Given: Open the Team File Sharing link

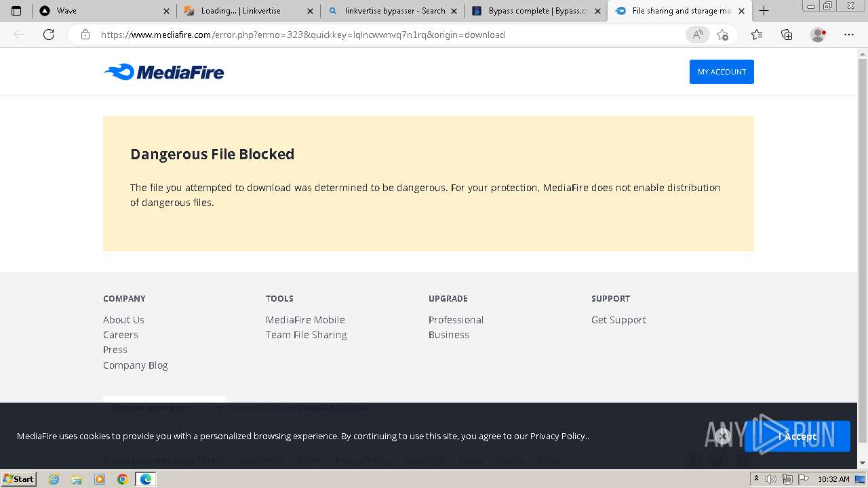Looking at the screenshot, I should (x=306, y=335).
